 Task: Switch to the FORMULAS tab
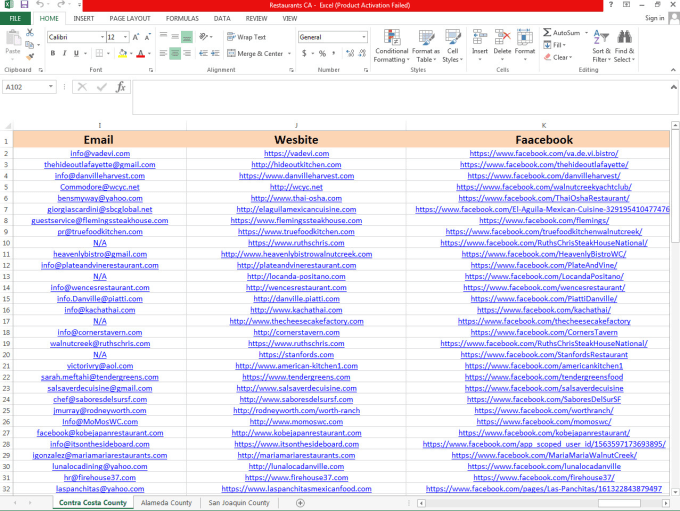(182, 18)
